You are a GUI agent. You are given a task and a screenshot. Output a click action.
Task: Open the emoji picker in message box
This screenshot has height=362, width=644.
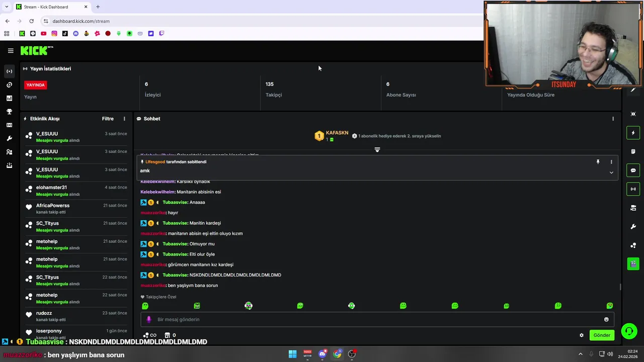[x=606, y=319]
